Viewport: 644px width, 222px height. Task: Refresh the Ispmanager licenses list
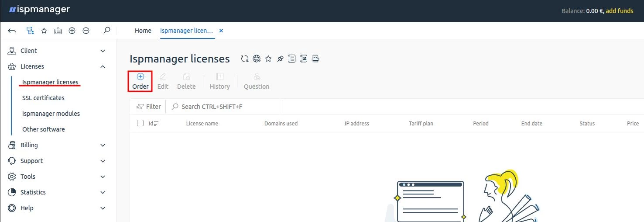coord(245,59)
